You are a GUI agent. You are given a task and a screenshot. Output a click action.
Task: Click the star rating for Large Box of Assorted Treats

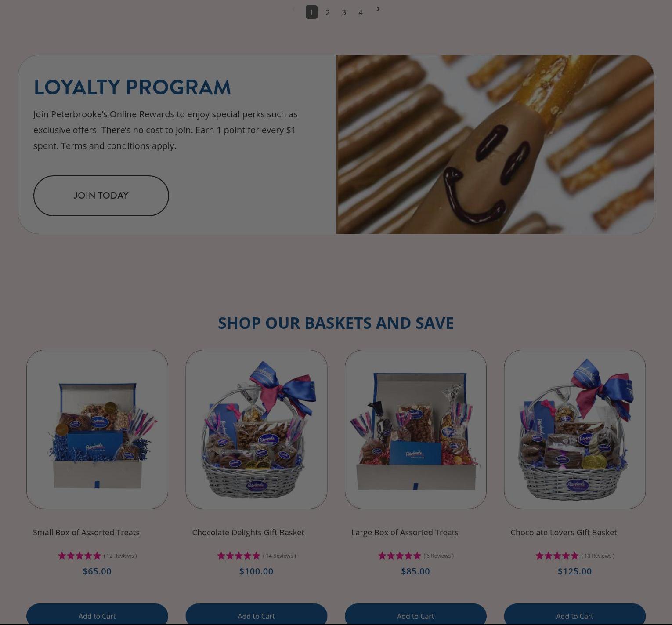click(x=400, y=556)
